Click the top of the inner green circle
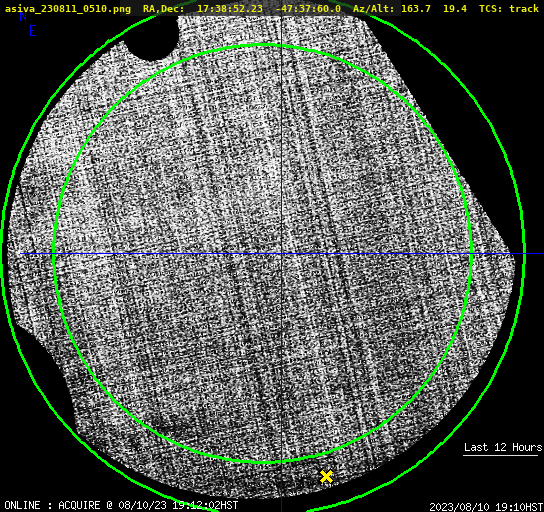The height and width of the screenshot is (512, 544). [x=264, y=45]
